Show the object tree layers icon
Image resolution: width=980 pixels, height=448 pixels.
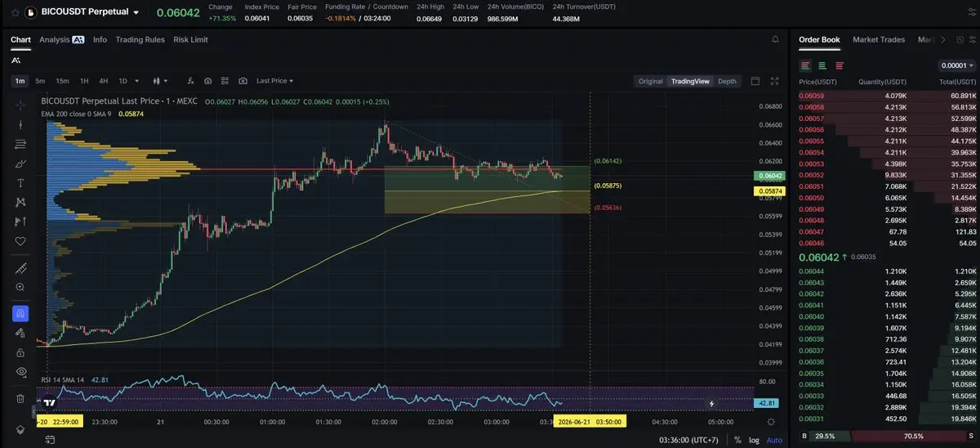click(20, 428)
